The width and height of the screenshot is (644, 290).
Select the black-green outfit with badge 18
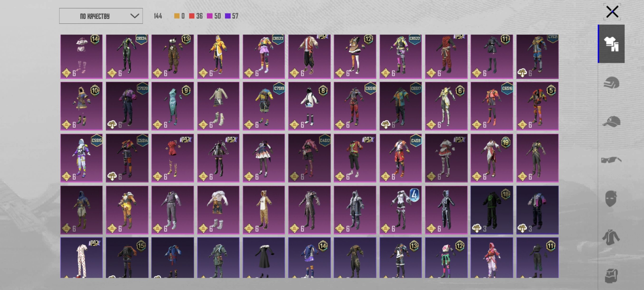tap(492, 210)
